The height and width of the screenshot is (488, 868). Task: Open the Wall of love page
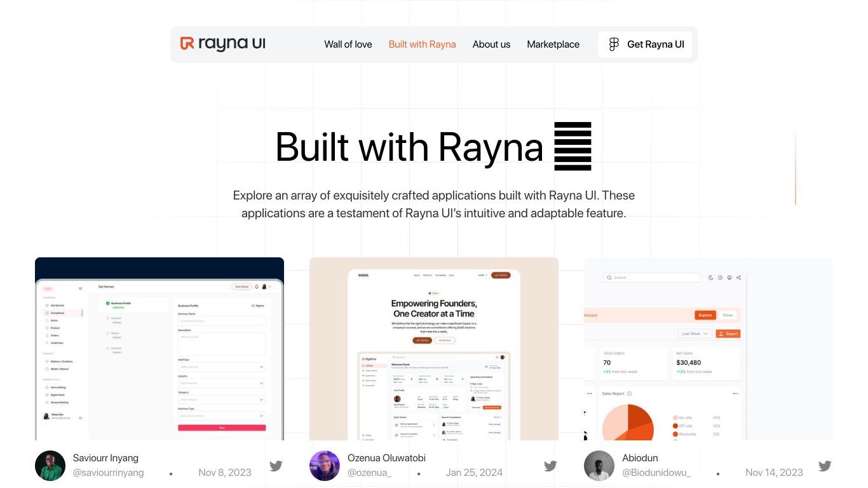[x=348, y=44]
